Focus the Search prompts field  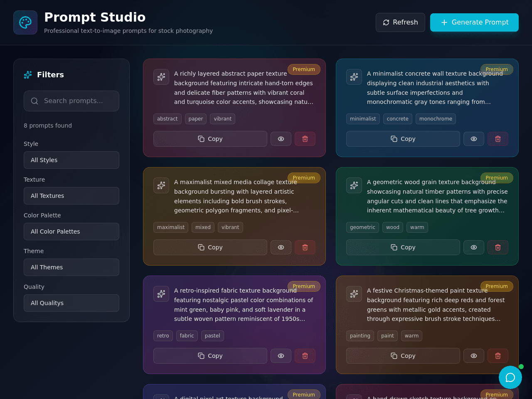coord(71,101)
